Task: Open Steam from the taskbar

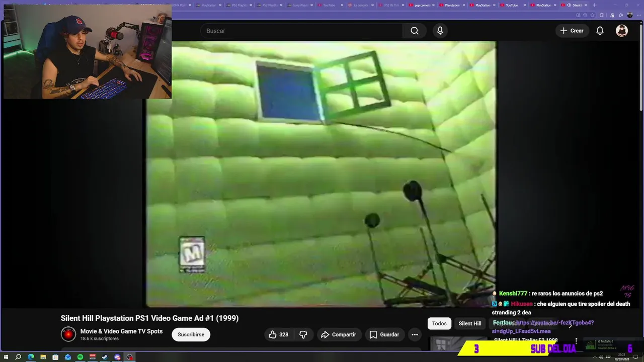Action: tap(105, 357)
